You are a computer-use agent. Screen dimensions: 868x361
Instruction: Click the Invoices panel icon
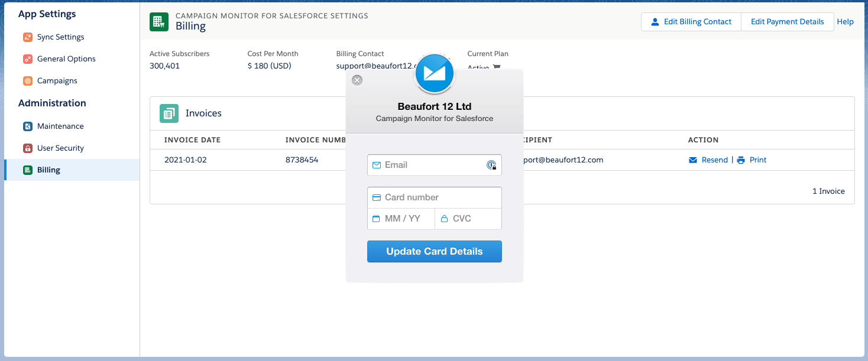[x=169, y=113]
